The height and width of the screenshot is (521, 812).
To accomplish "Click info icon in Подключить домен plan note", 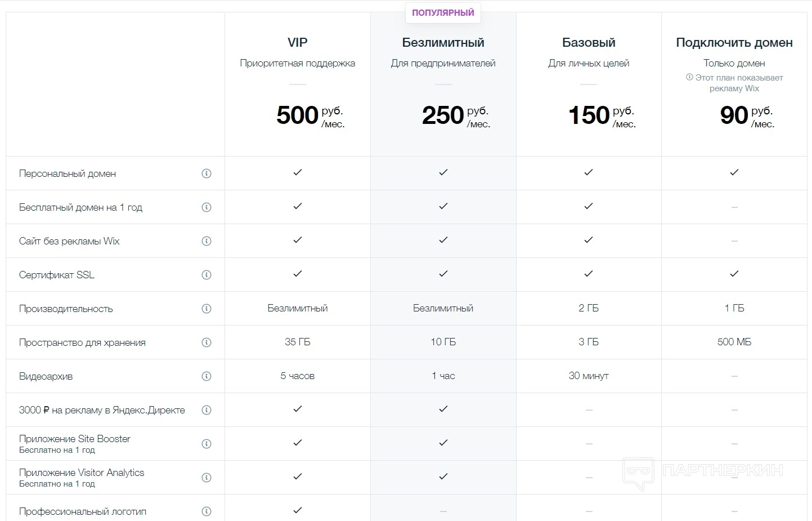I will pyautogui.click(x=689, y=77).
